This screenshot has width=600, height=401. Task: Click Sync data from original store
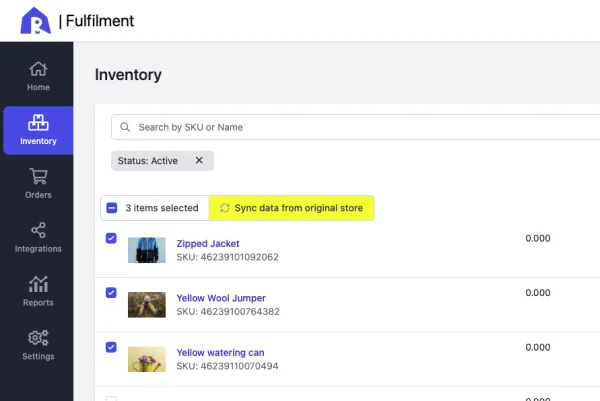pos(292,208)
